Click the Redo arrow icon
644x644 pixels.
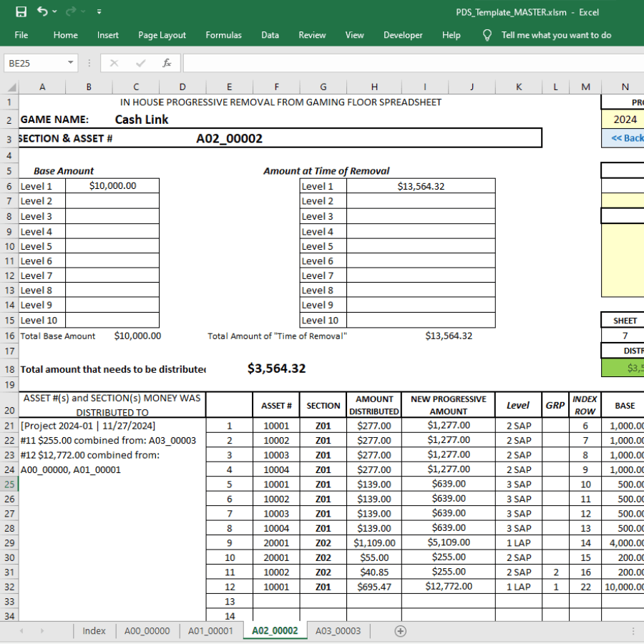point(71,11)
